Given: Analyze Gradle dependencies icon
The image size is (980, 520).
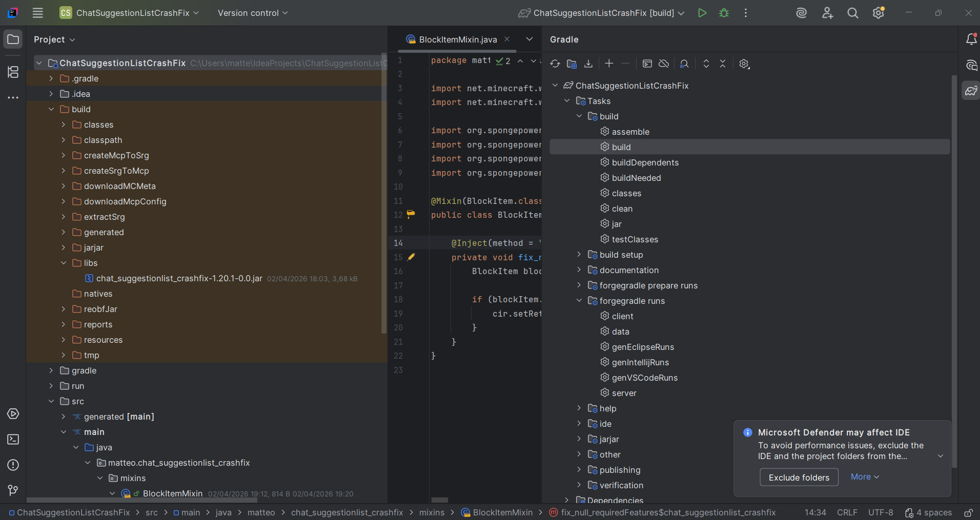Looking at the screenshot, I should tap(684, 64).
